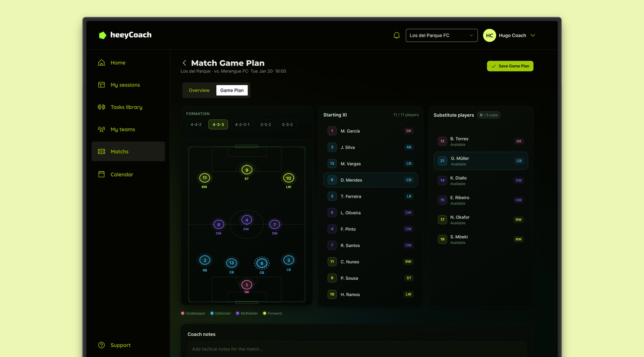Select substitute B. Torres
The width and height of the screenshot is (644, 357).
pyautogui.click(x=481, y=141)
